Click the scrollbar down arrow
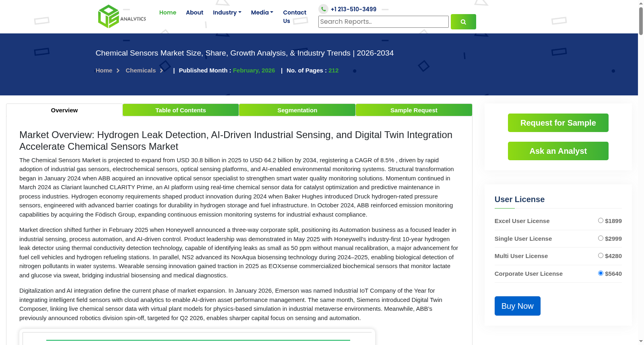 tap(641, 341)
